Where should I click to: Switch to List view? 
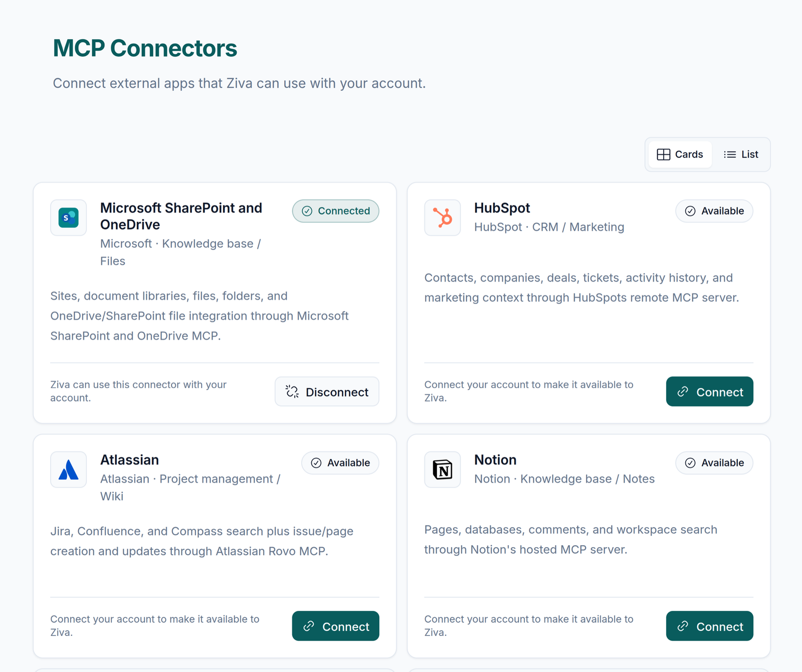coord(741,154)
